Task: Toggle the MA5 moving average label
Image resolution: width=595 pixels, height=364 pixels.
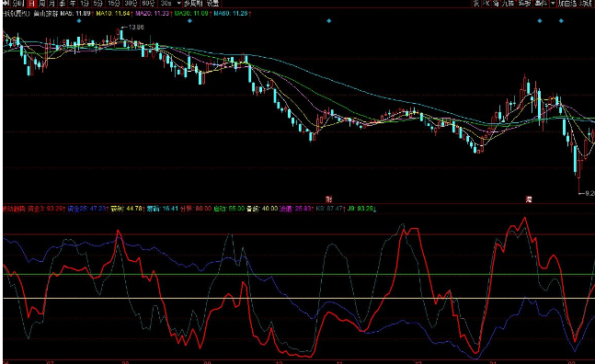Action: click(76, 13)
